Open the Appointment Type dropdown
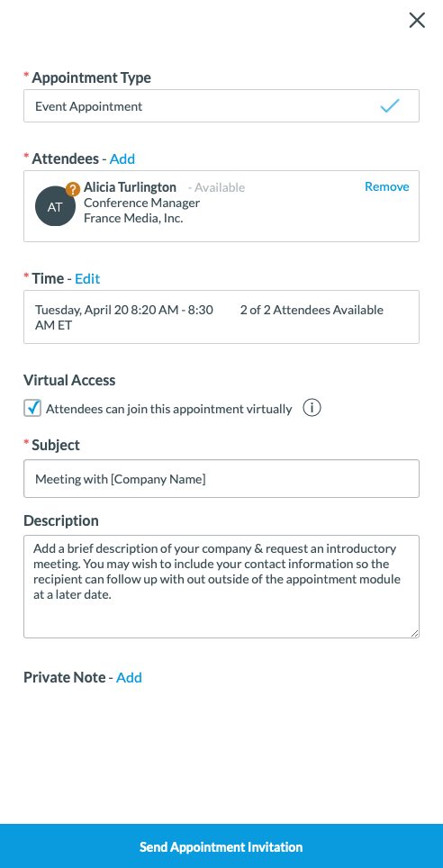443x868 pixels. 221,105
